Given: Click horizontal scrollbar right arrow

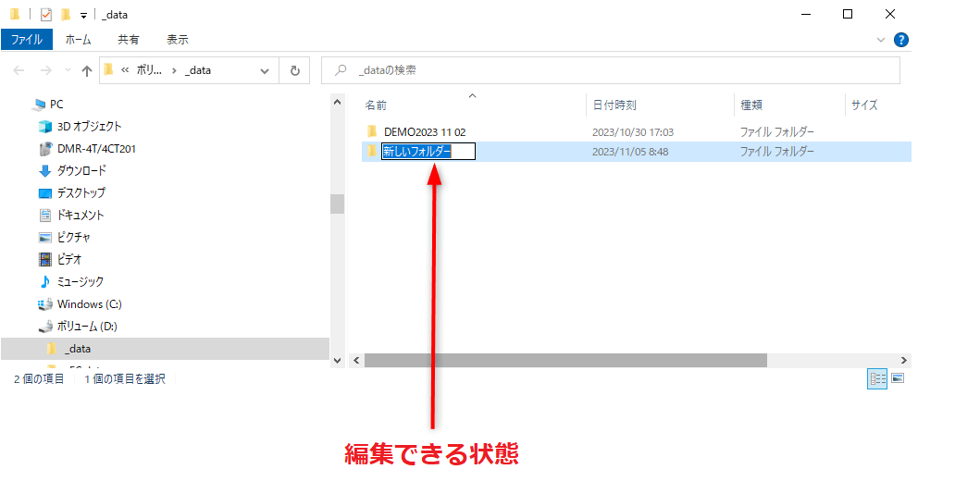Looking at the screenshot, I should (903, 361).
